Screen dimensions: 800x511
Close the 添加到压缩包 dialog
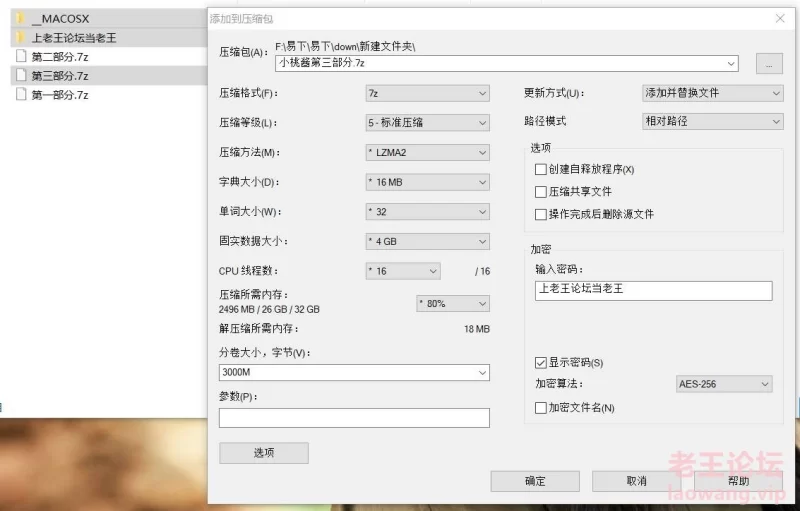tap(780, 18)
